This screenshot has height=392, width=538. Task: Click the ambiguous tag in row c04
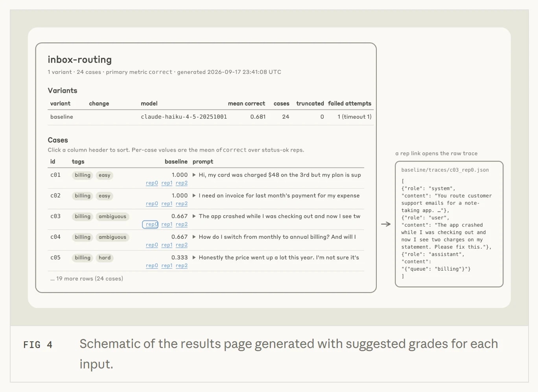click(112, 237)
